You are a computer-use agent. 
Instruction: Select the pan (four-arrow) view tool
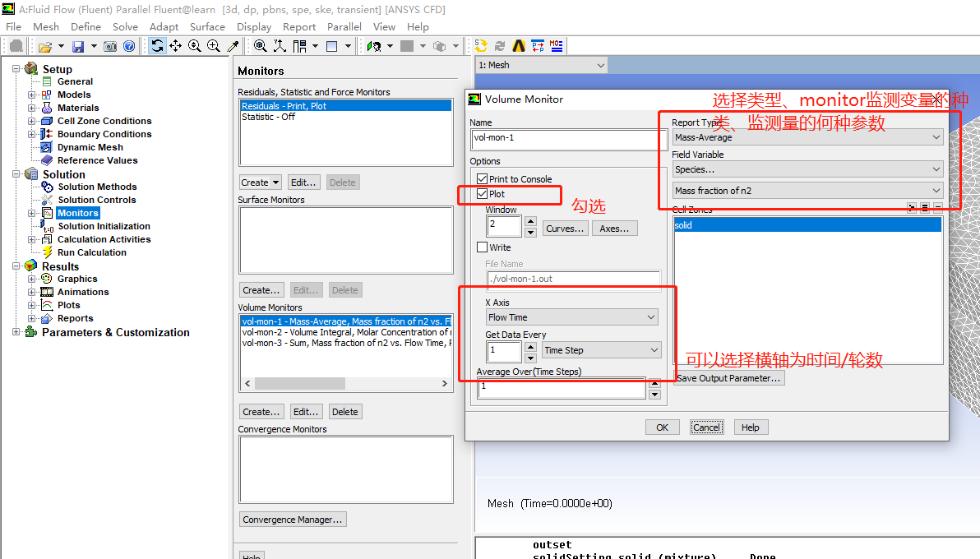point(176,46)
